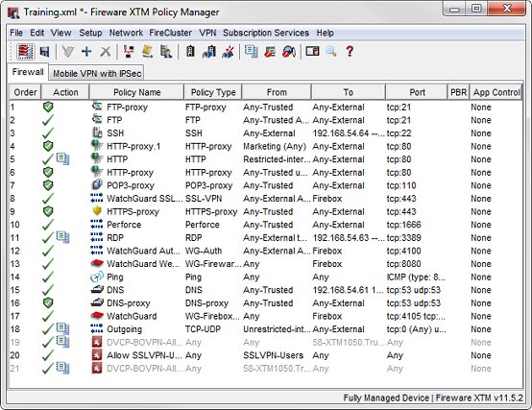Screen dimensions: 532x410
Task: Open the Subscription Services menu
Action: [x=266, y=33]
